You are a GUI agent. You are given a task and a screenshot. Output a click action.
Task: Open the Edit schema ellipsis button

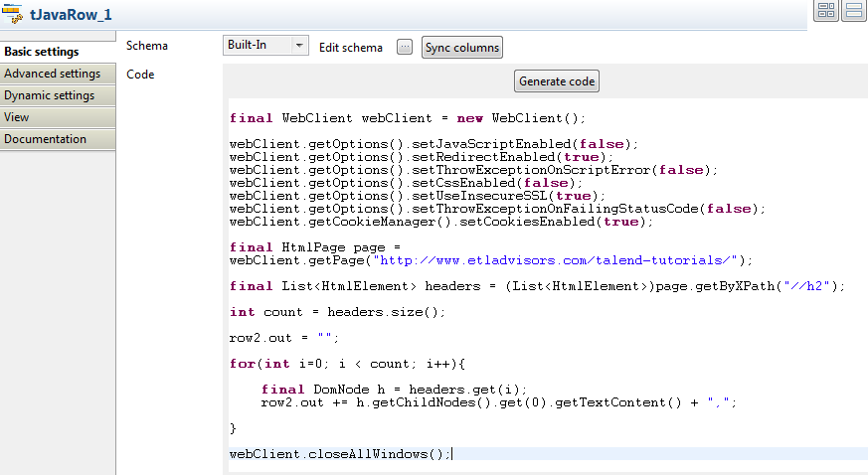(x=405, y=47)
